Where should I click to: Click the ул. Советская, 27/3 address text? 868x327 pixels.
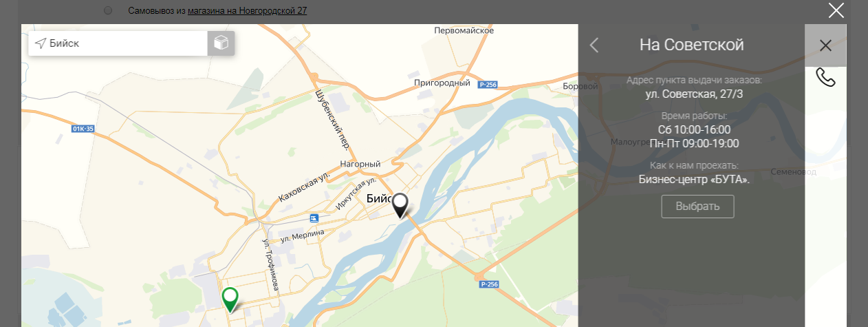click(x=694, y=94)
